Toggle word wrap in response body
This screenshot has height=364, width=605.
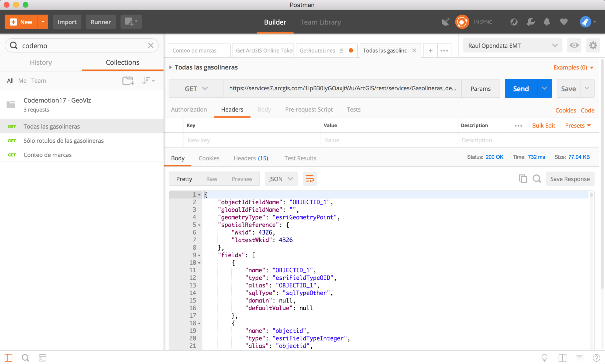pyautogui.click(x=310, y=179)
